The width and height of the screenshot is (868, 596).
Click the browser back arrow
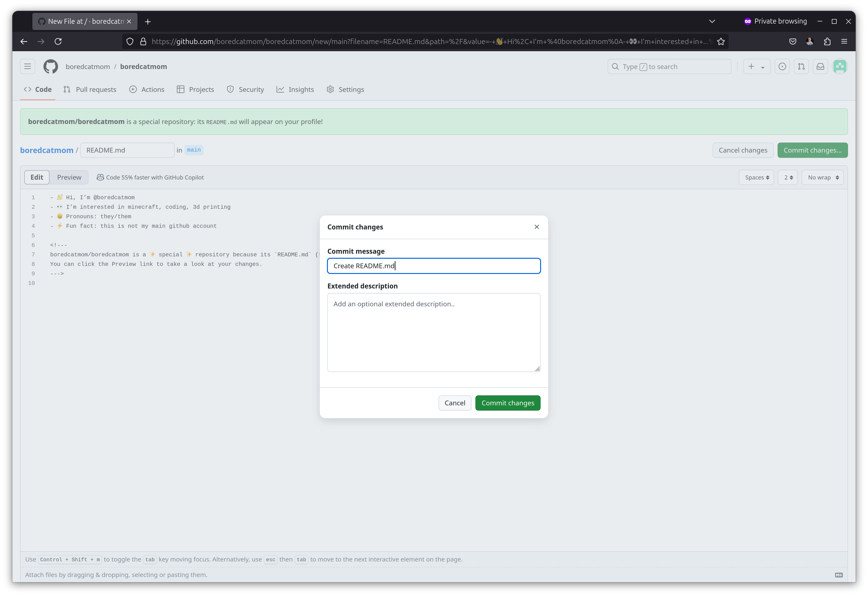[x=24, y=41]
